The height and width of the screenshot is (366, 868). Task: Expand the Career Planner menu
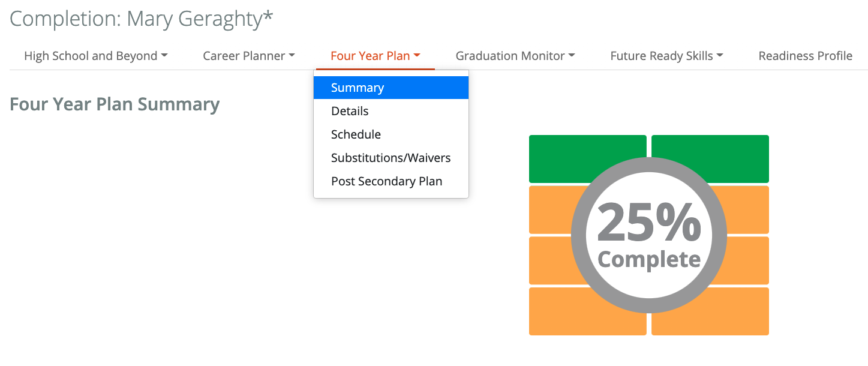[x=249, y=56]
